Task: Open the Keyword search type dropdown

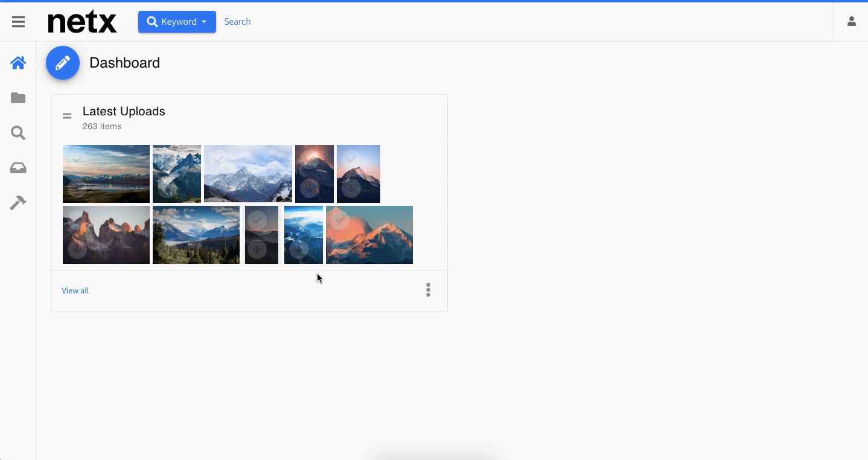Action: (x=177, y=22)
